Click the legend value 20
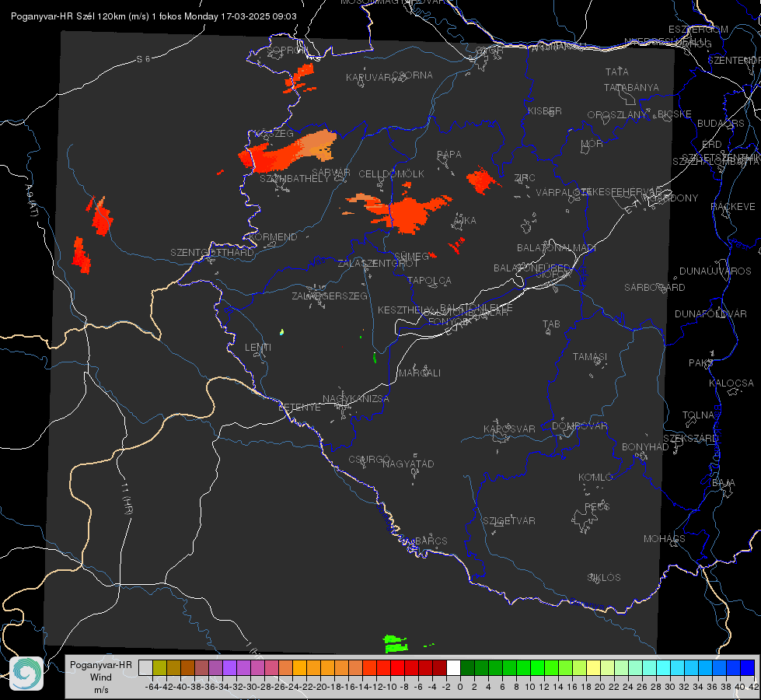The image size is (761, 700). (599, 687)
